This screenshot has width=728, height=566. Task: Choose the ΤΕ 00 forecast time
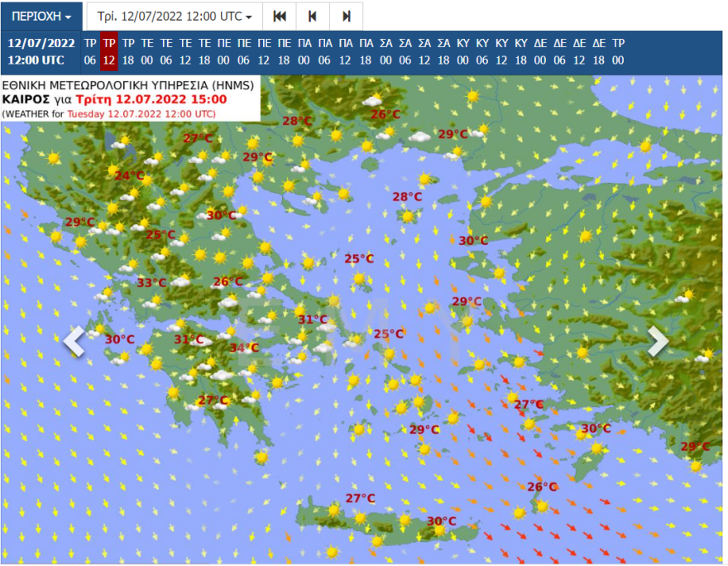147,51
